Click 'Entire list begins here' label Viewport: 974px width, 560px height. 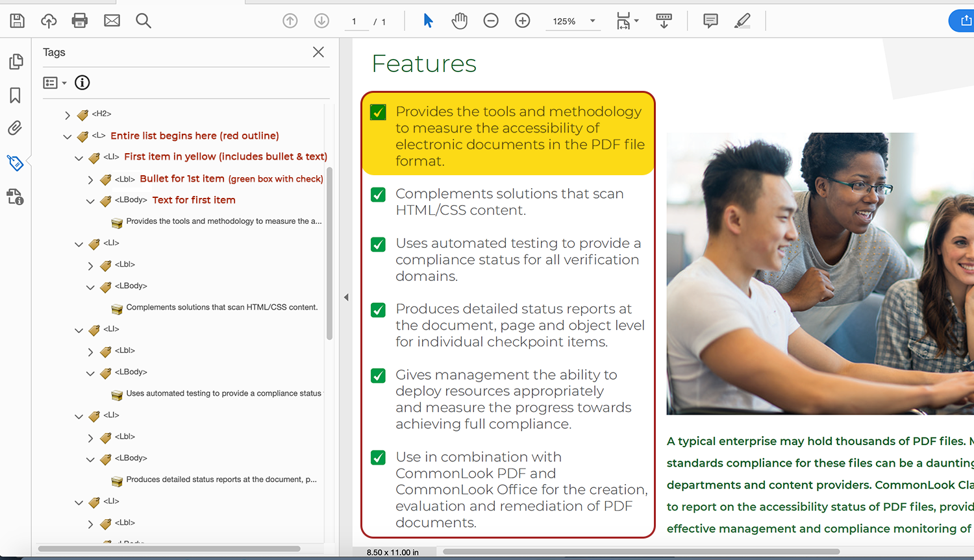[x=195, y=136]
